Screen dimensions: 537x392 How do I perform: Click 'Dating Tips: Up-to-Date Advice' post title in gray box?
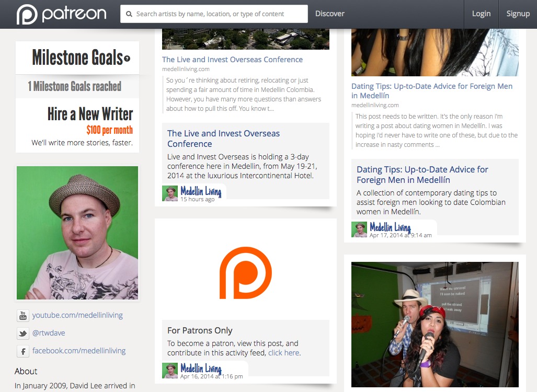(422, 175)
